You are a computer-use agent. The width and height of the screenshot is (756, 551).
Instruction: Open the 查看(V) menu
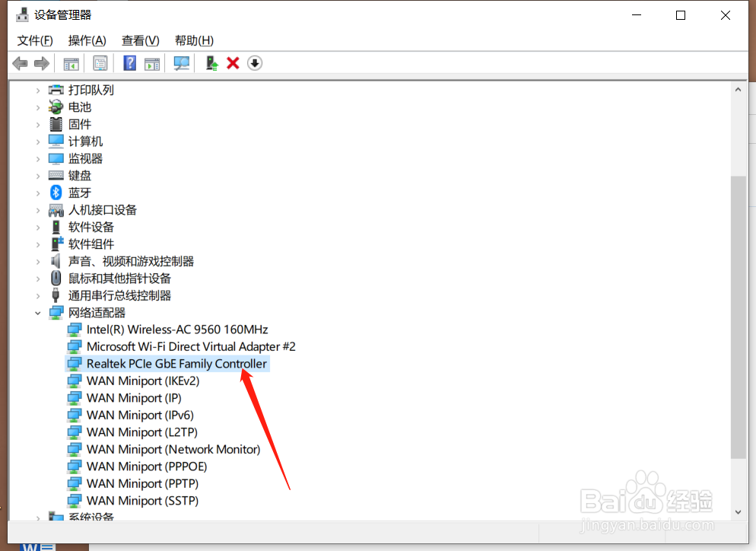[140, 40]
